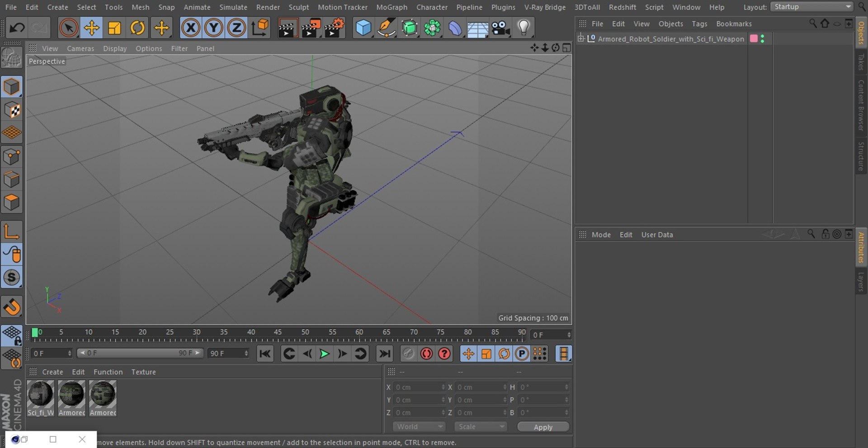The image size is (868, 448).
Task: Toggle the coordinate system icon
Action: point(260,28)
